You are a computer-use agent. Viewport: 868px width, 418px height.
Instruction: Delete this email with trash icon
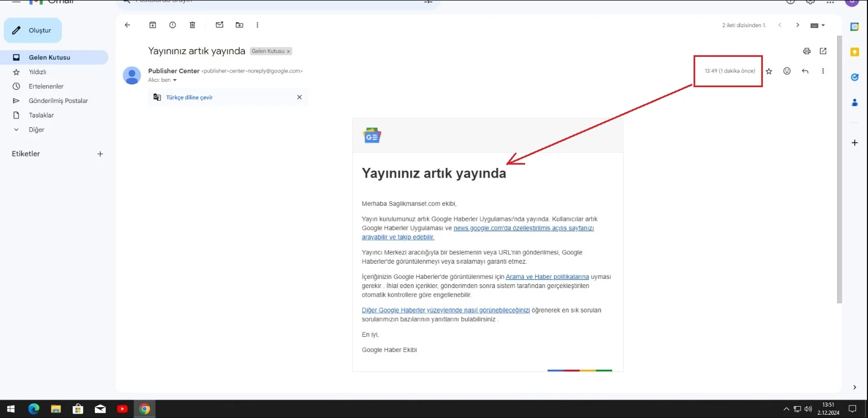(192, 25)
